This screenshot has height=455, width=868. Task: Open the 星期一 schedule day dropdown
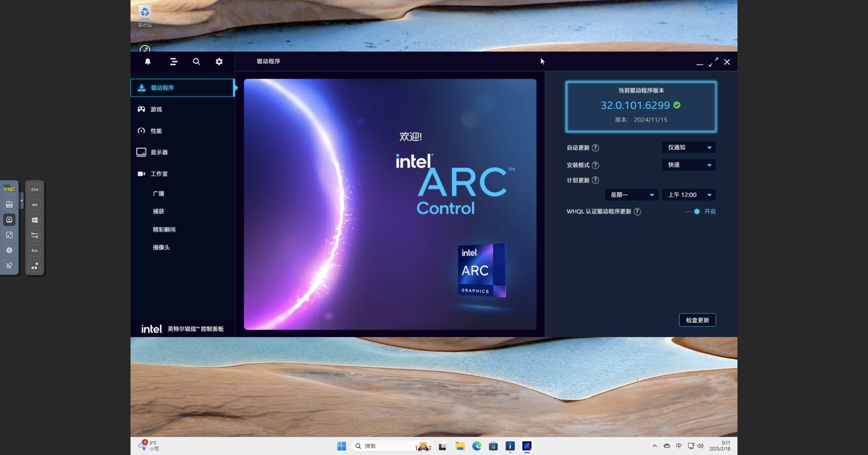coord(631,194)
